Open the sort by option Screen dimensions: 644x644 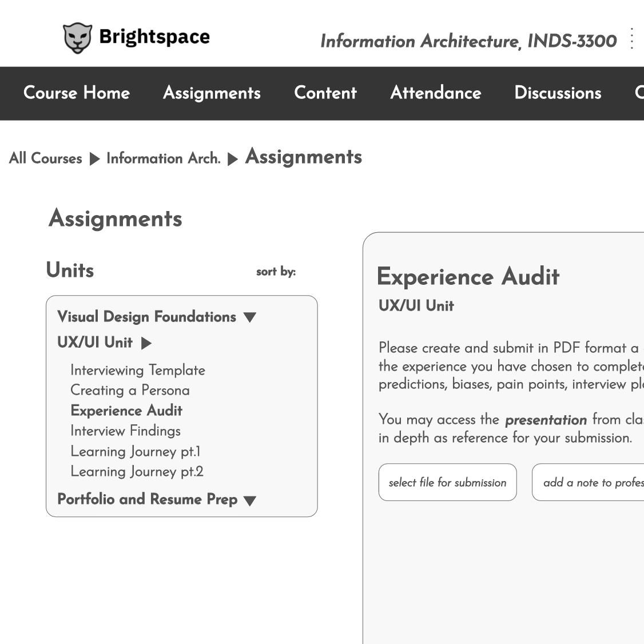276,272
